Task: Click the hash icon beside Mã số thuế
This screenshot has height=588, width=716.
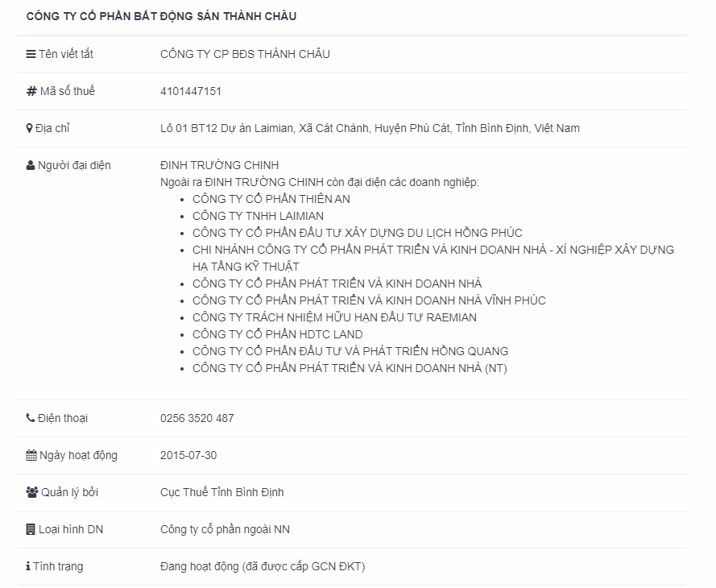Action: point(31,91)
